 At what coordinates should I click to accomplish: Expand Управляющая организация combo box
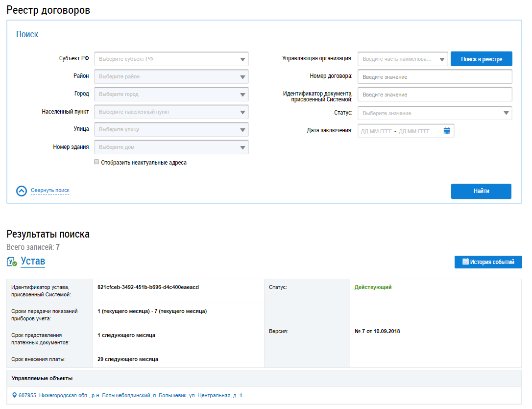pyautogui.click(x=403, y=59)
